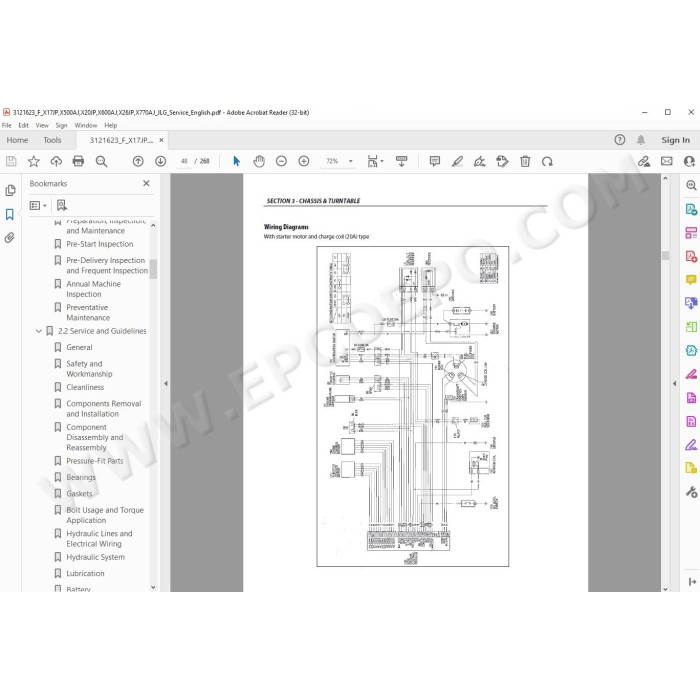
Task: Open the File menu
Action: click(x=7, y=125)
